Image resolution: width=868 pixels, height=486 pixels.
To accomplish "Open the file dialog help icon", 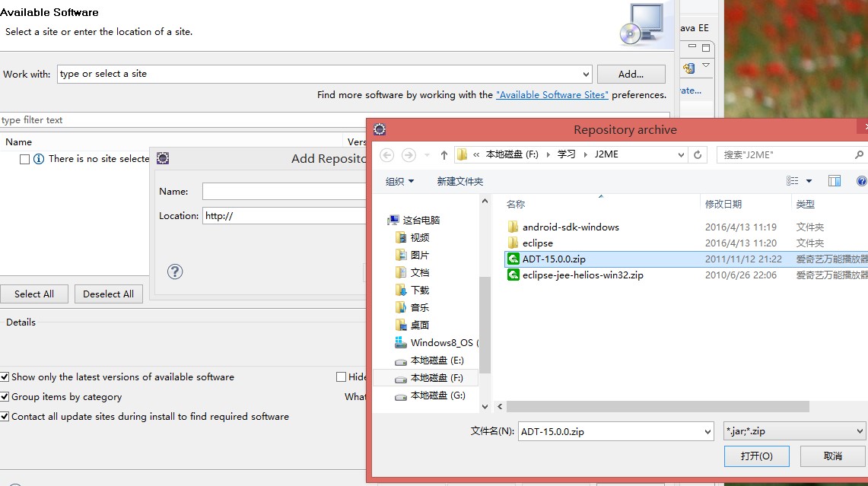I will click(x=861, y=181).
